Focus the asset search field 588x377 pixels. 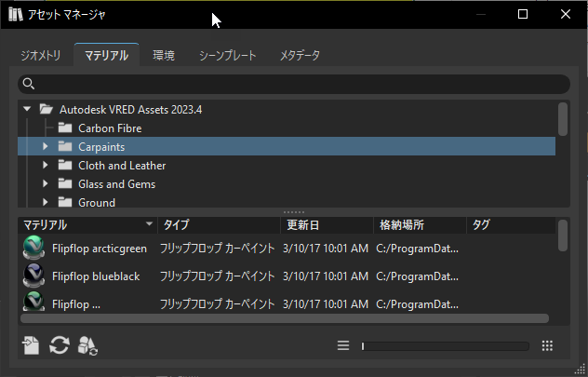294,84
